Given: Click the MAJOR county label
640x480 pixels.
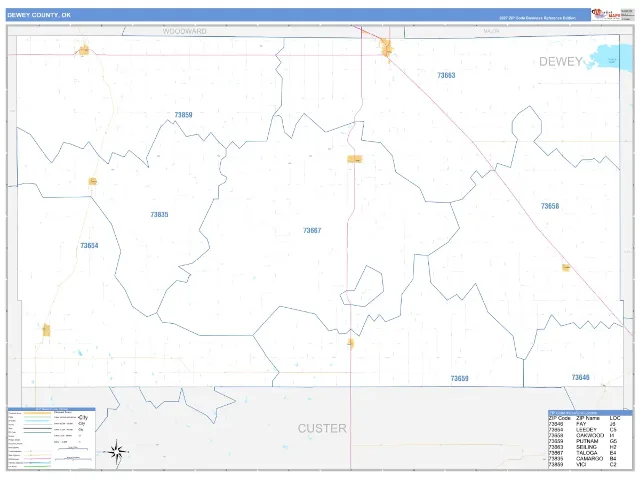Looking at the screenshot, I should pyautogui.click(x=491, y=31).
